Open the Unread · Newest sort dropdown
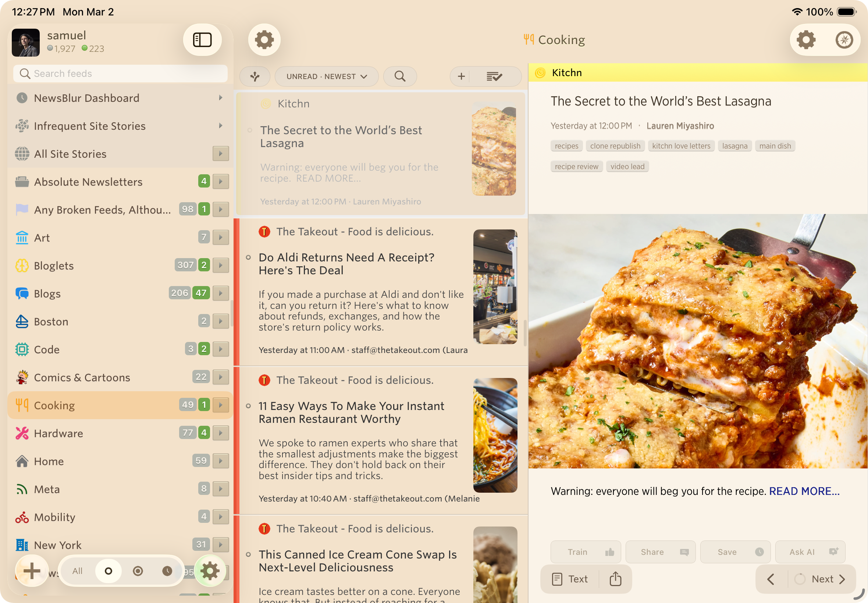 coord(327,77)
